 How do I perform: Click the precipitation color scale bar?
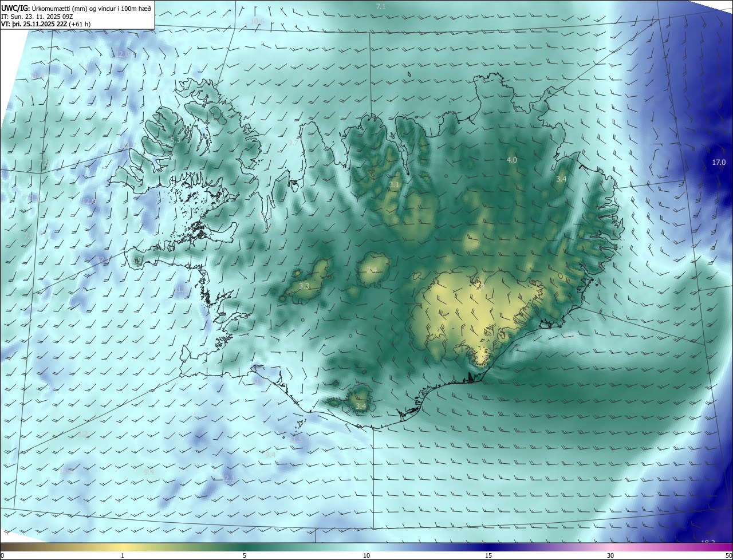(366, 547)
